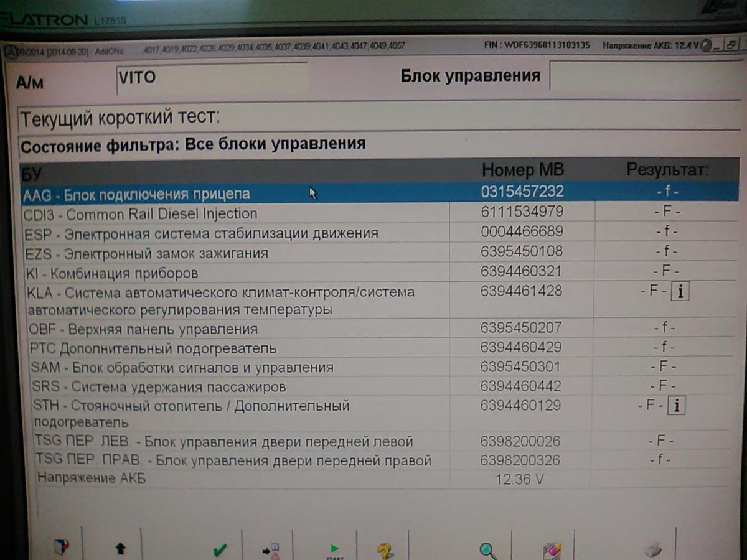Confirm with the green checkmark icon
Image resolution: width=747 pixels, height=560 pixels.
pyautogui.click(x=219, y=550)
